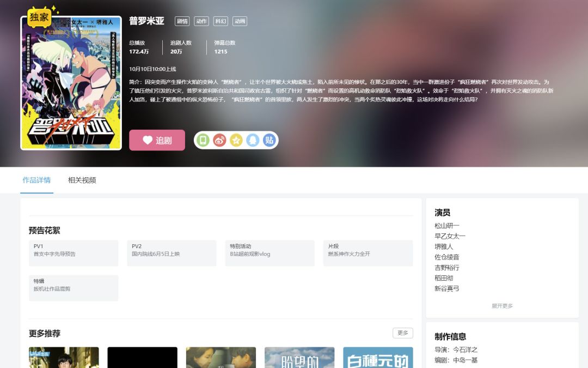
Task: Select the 动画 genre tag
Action: point(240,21)
